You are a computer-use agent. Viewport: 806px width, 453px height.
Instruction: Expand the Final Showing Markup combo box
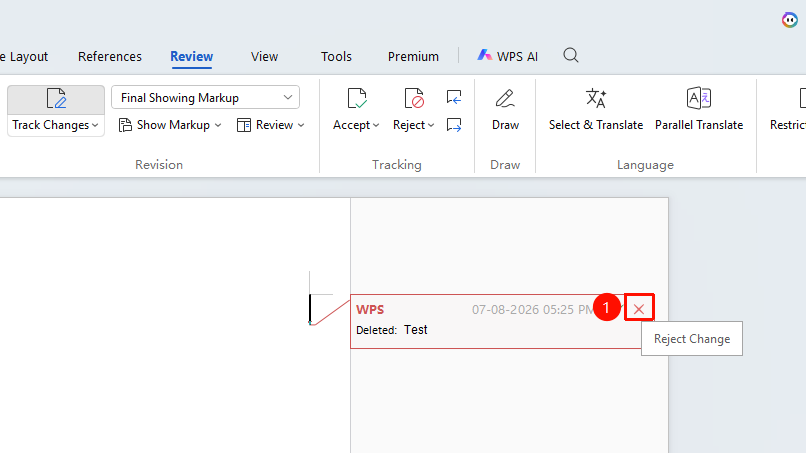[x=205, y=98]
